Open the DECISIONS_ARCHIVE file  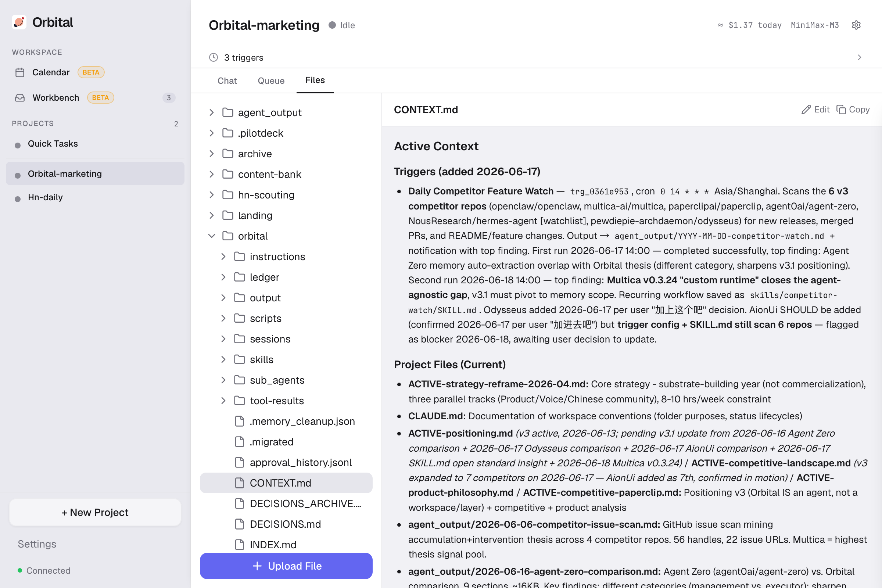pyautogui.click(x=286, y=503)
